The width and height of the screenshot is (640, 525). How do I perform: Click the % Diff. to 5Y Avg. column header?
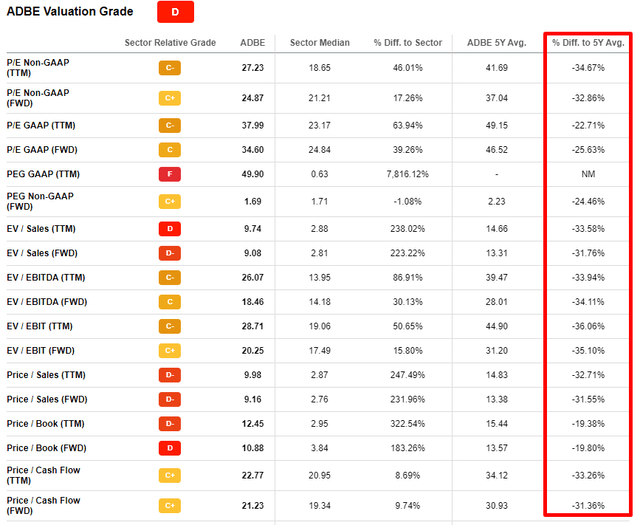pyautogui.click(x=588, y=43)
